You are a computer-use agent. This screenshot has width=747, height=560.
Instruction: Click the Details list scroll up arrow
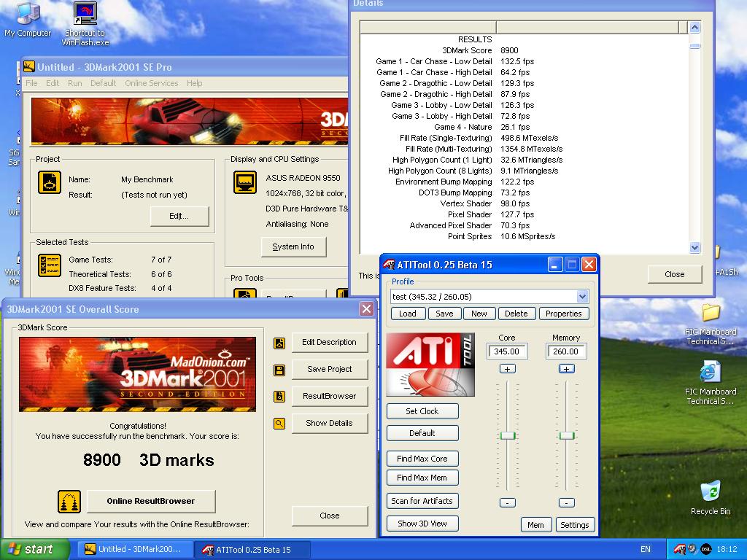(x=694, y=27)
